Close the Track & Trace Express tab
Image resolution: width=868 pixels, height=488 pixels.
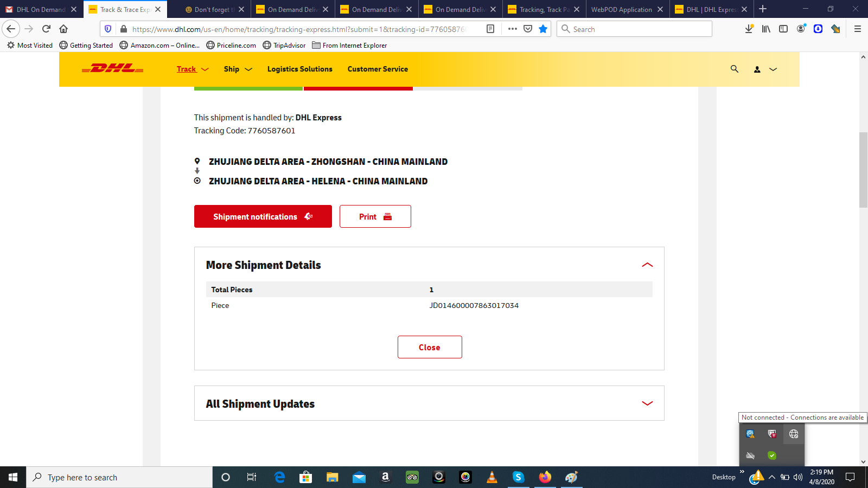click(158, 9)
